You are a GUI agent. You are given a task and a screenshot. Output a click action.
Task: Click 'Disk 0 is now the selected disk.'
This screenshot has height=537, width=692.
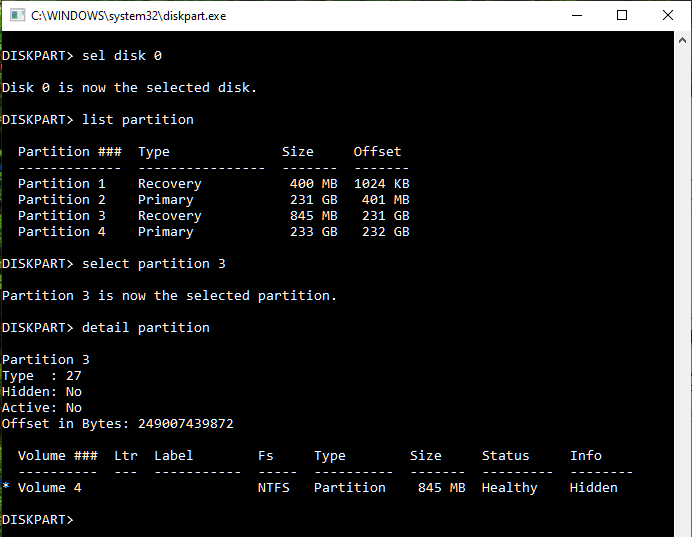pyautogui.click(x=129, y=87)
